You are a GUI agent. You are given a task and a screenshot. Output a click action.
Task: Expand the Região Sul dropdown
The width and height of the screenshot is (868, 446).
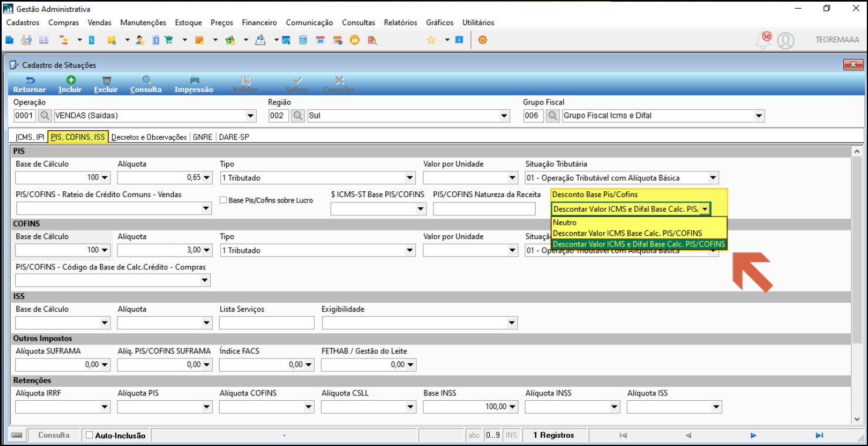pos(504,116)
